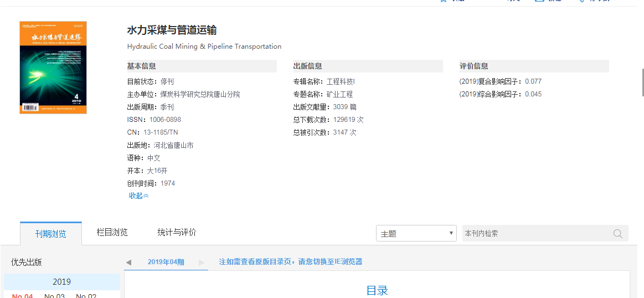Click the search magnifier icon
Image resolution: width=644 pixels, height=298 pixels.
[618, 234]
